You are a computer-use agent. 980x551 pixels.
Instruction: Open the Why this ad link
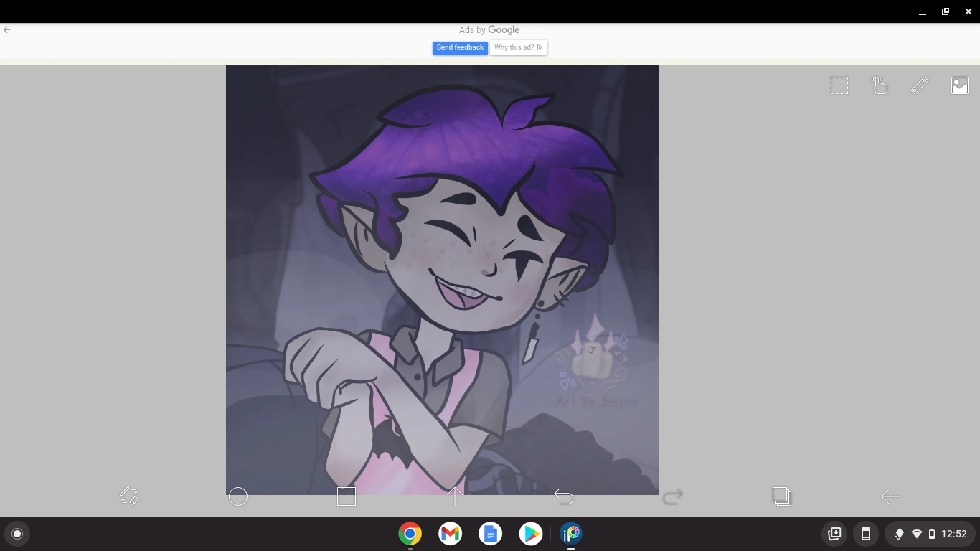pos(518,47)
